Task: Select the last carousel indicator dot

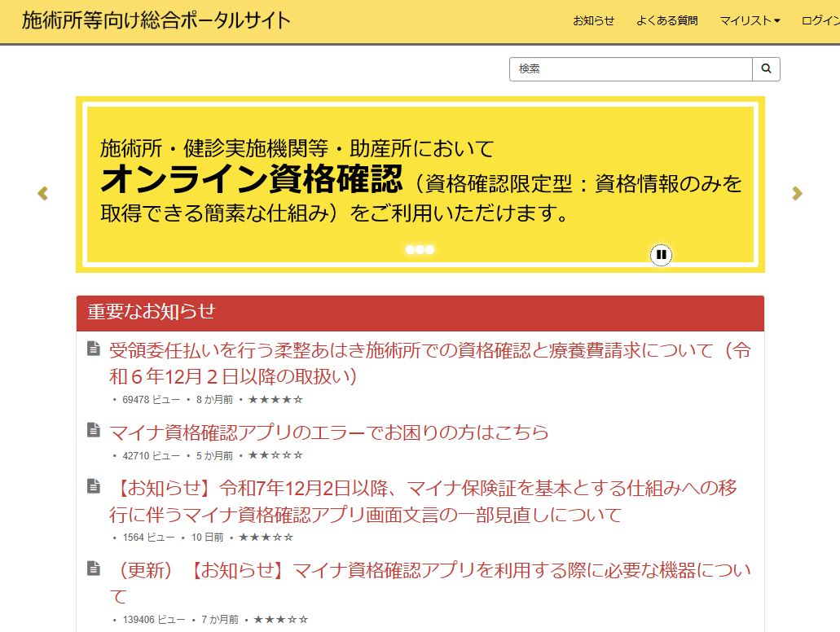Action: pos(430,250)
